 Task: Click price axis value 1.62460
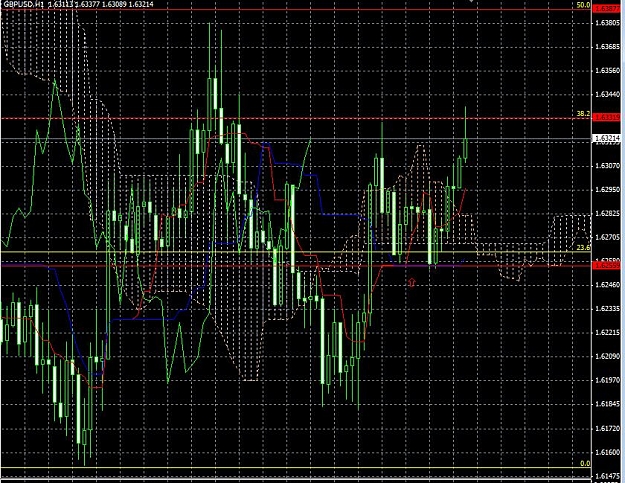607,285
